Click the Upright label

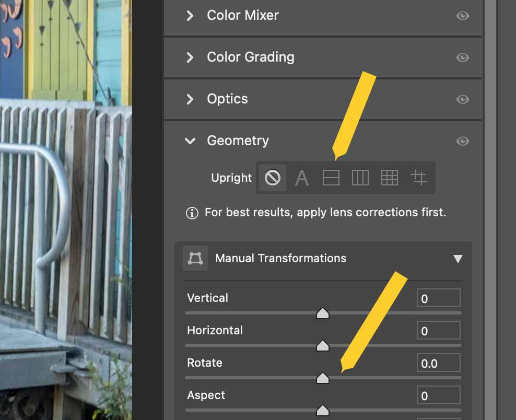click(231, 178)
